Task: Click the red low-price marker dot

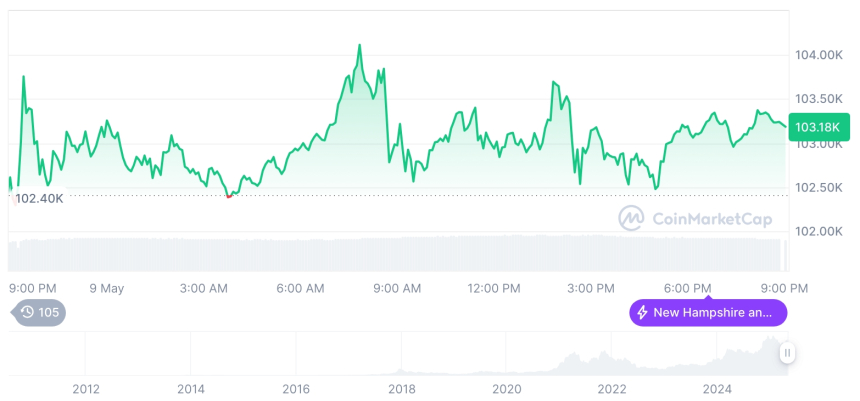Action: [x=229, y=196]
